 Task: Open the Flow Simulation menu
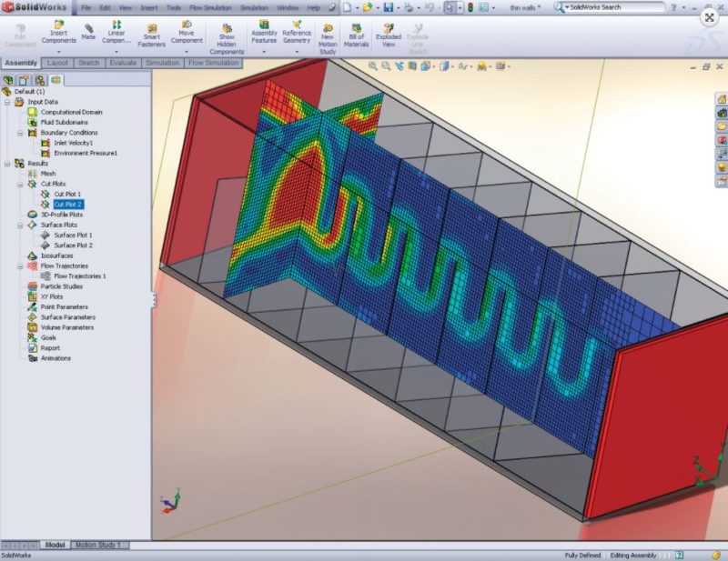[209, 6]
